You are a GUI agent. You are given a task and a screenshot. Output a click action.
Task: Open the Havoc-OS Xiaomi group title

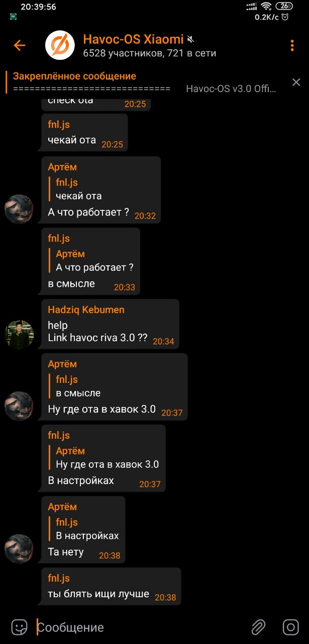(x=133, y=39)
